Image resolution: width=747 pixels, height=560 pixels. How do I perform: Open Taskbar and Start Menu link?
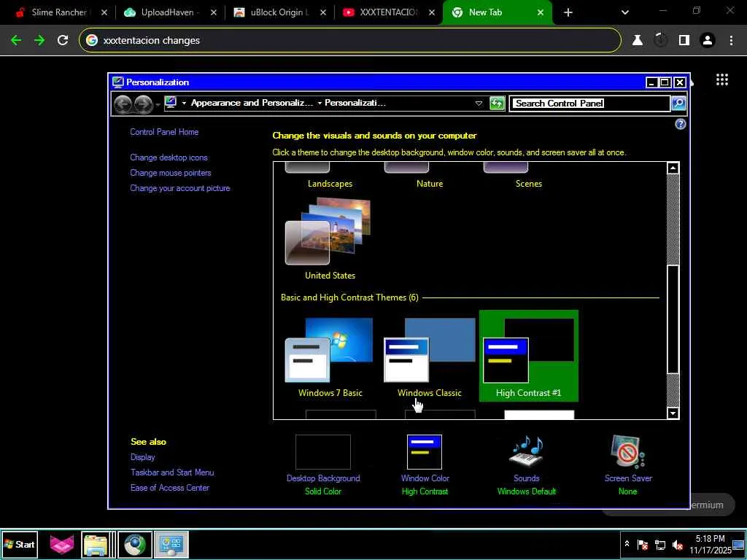(x=172, y=472)
